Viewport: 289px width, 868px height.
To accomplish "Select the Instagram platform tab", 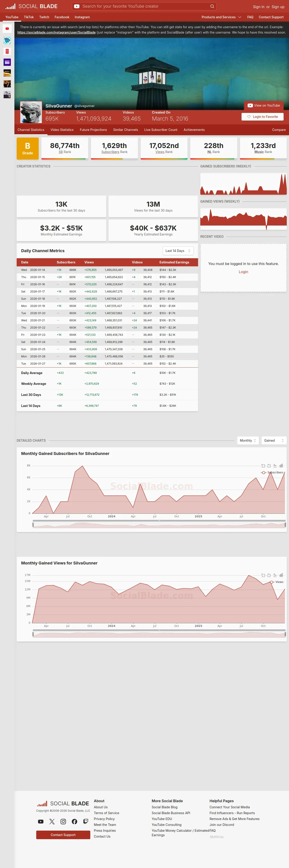I will [x=82, y=17].
